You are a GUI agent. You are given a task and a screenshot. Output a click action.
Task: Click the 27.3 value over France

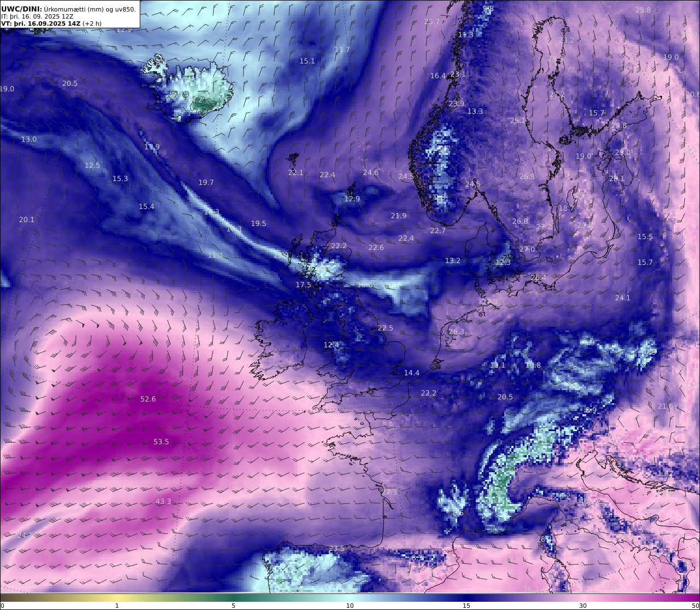click(389, 492)
